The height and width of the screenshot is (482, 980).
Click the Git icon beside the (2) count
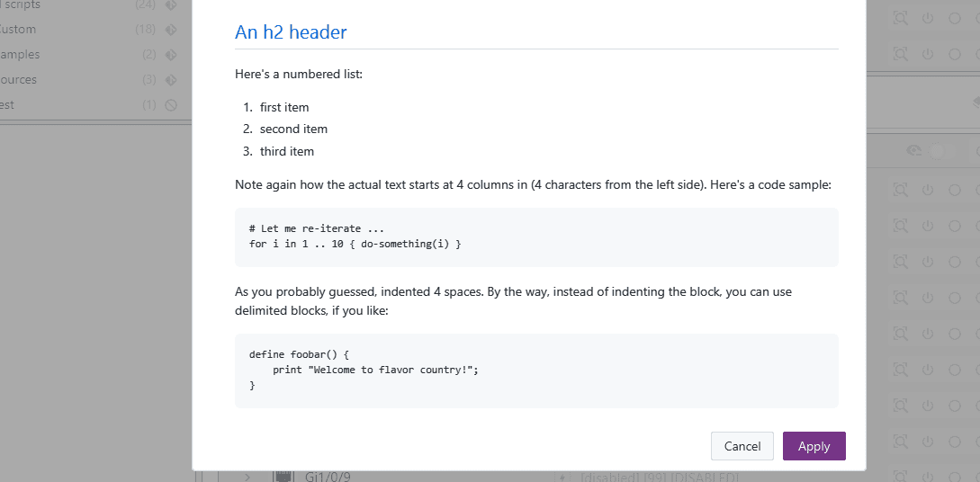pos(171,55)
